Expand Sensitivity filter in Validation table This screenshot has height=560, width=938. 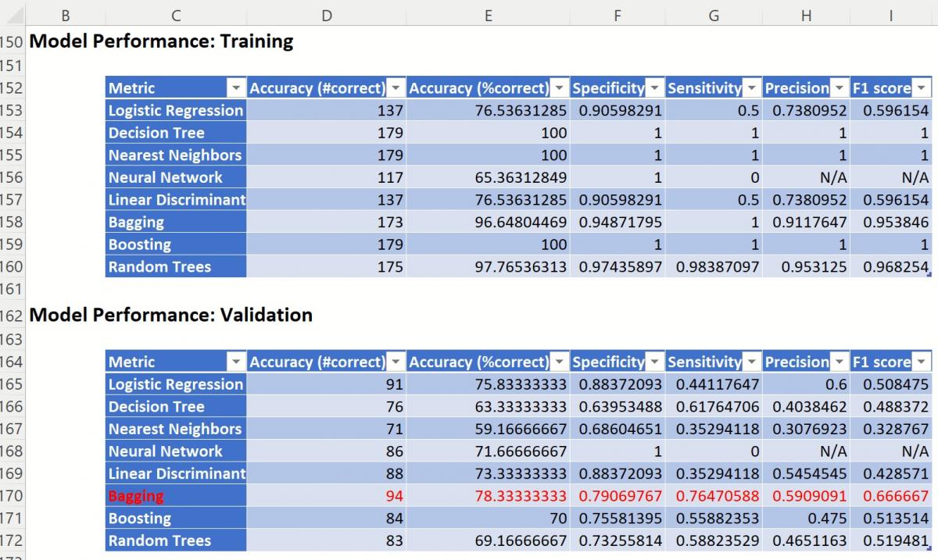point(751,362)
